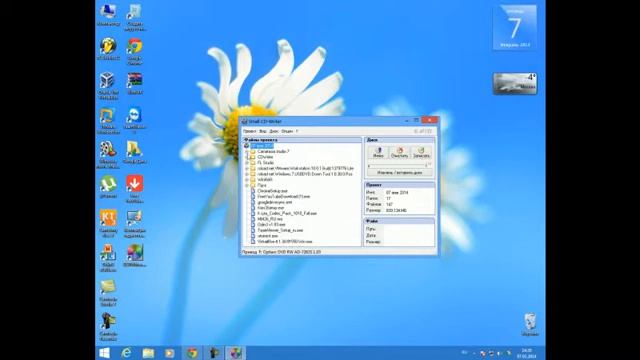Click the drive status bar text Optiarc DVD RW

click(x=281, y=252)
